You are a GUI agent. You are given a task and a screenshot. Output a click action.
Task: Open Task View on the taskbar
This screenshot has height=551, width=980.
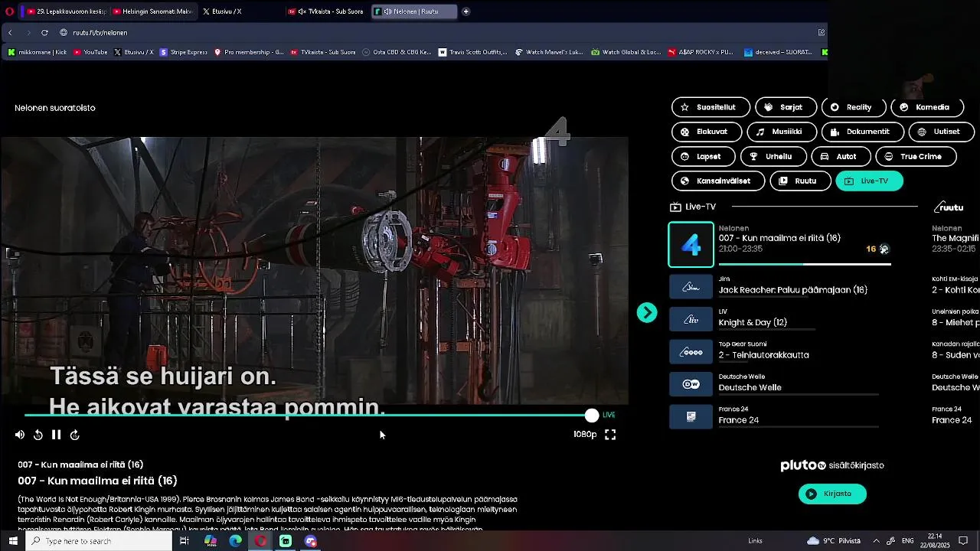coord(185,541)
